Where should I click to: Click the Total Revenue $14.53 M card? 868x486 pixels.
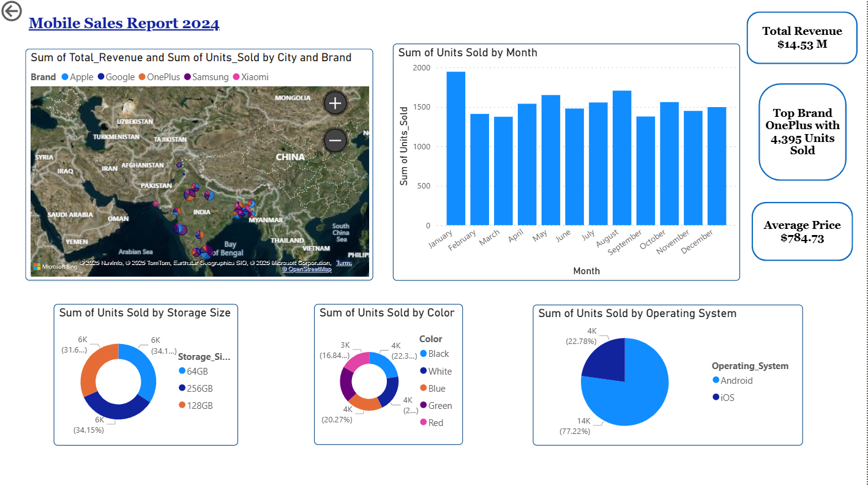point(802,37)
